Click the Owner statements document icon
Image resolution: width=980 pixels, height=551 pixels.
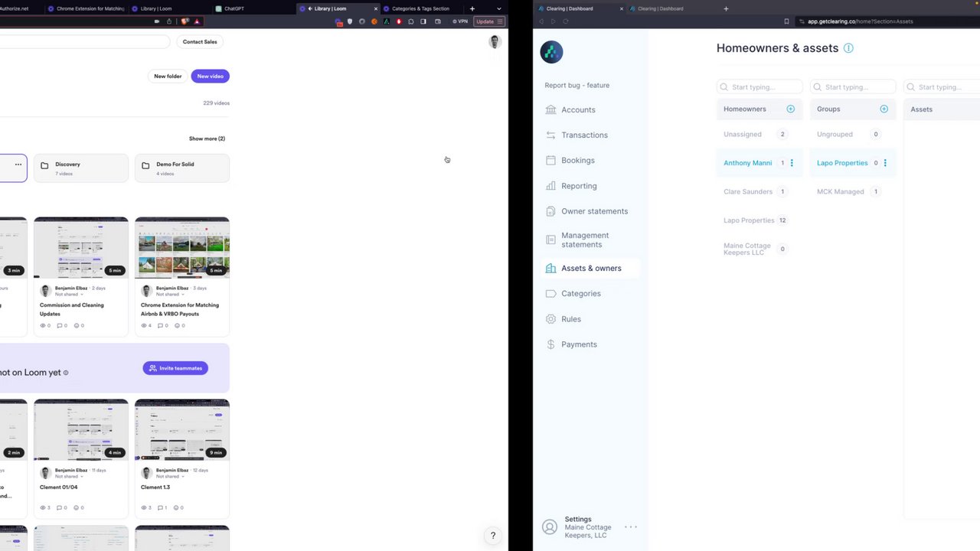tap(550, 211)
